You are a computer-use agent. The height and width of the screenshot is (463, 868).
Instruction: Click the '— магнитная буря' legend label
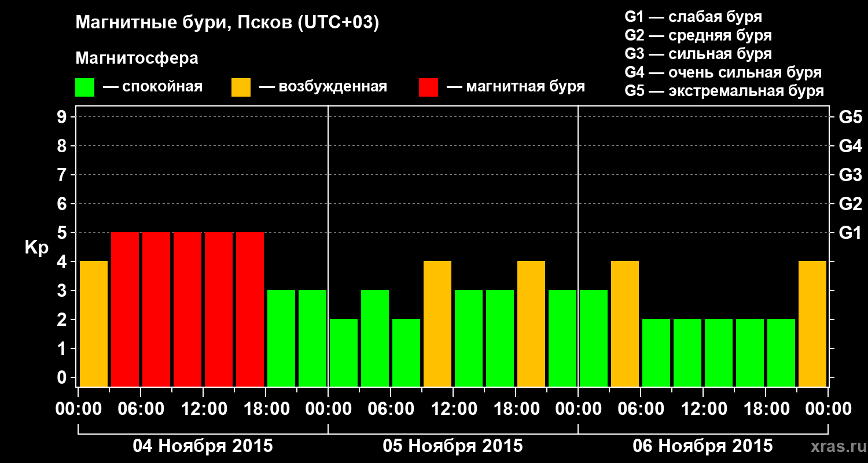[x=516, y=87]
